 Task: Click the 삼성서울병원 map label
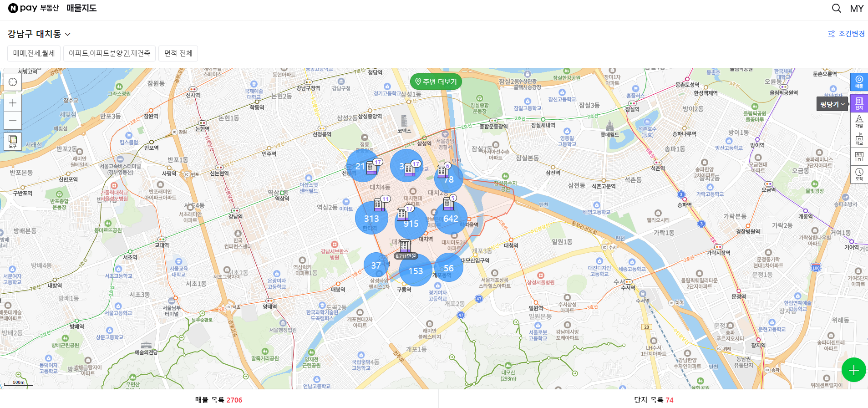point(541,282)
